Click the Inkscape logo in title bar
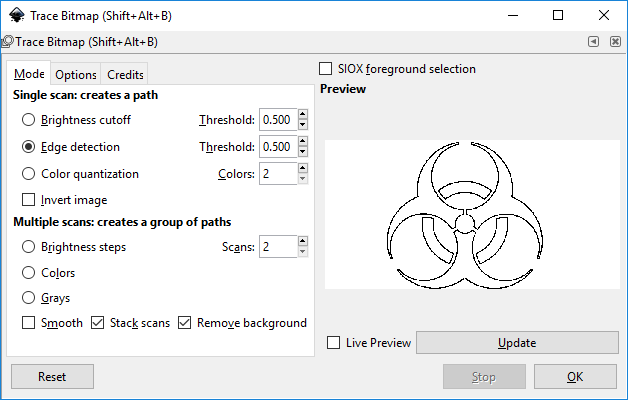The height and width of the screenshot is (400, 628). point(17,16)
